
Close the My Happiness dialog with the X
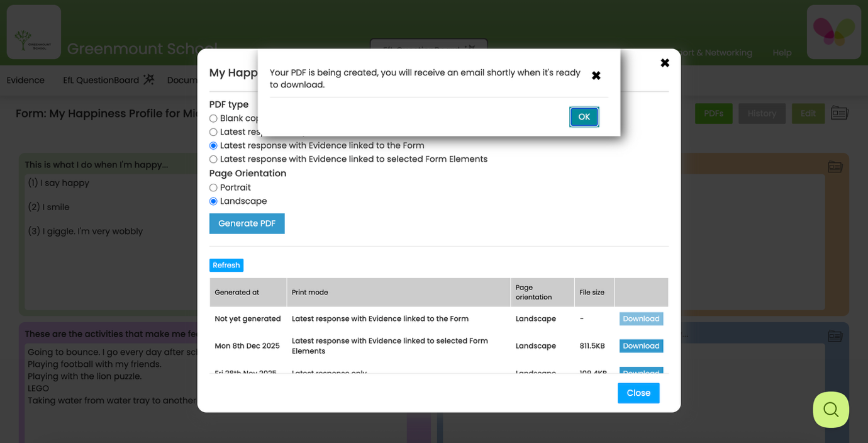pyautogui.click(x=665, y=63)
